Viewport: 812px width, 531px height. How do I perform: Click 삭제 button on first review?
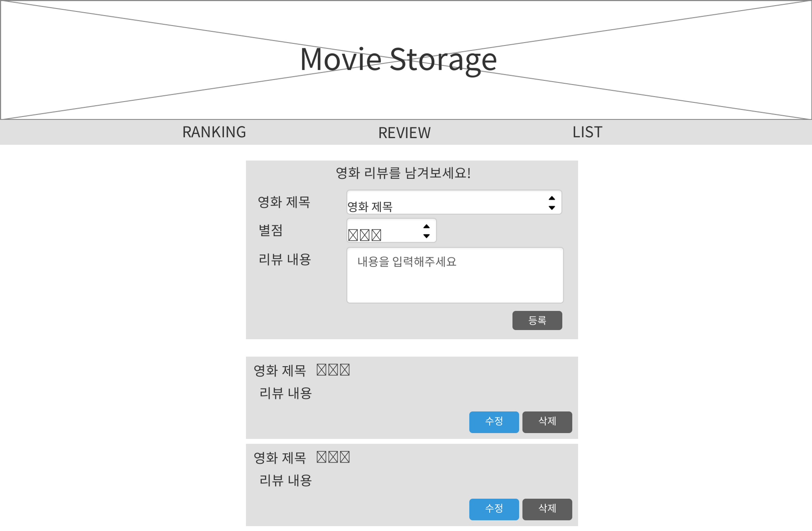[x=547, y=422]
